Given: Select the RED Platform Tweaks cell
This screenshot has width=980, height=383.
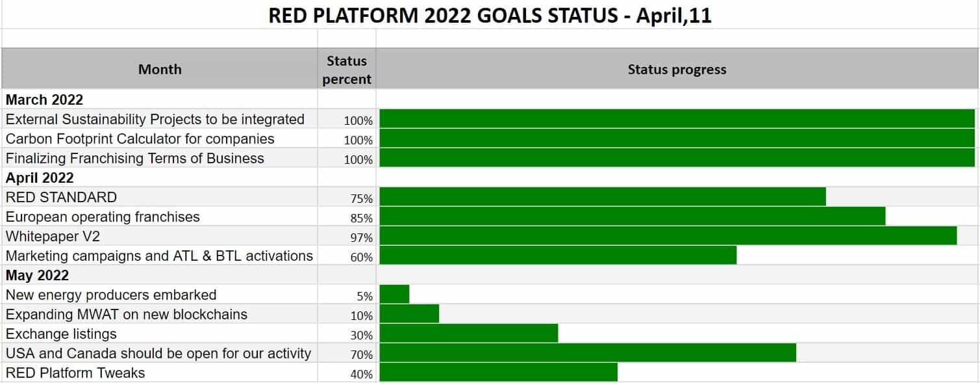Looking at the screenshot, I should click(160, 373).
